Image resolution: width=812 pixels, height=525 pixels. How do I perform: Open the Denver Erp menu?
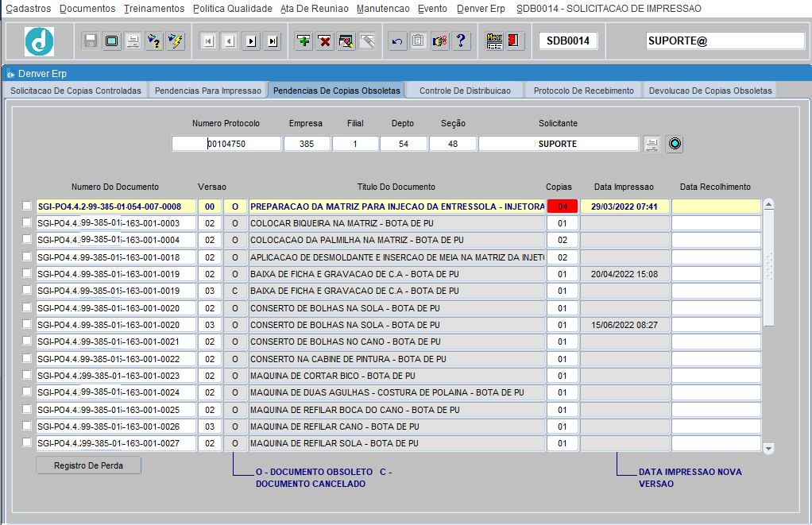[481, 9]
